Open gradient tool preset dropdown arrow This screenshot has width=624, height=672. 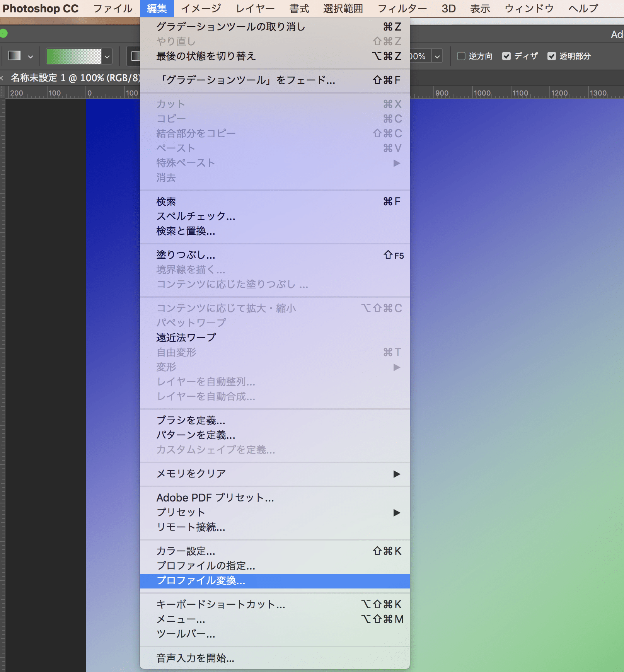(31, 56)
